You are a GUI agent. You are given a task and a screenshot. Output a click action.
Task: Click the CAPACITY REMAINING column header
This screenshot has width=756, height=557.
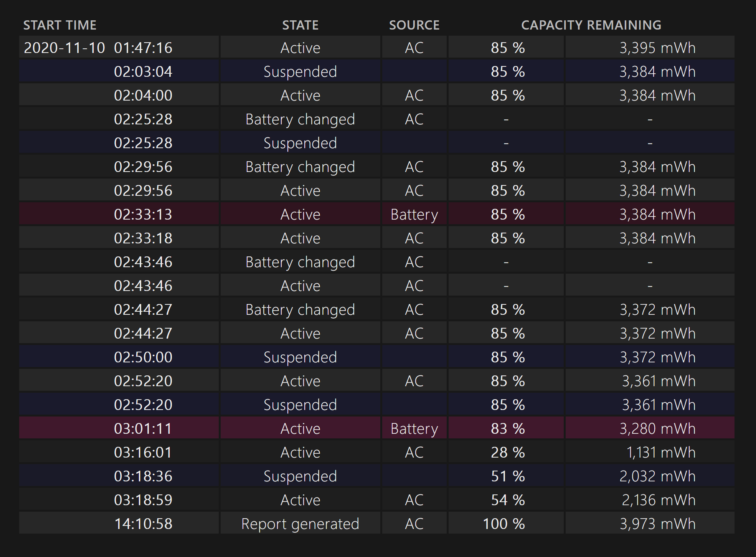(591, 25)
